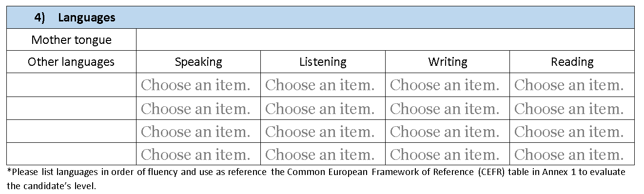Open fourth row Reading dropdown
The image size is (644, 194).
tap(569, 155)
